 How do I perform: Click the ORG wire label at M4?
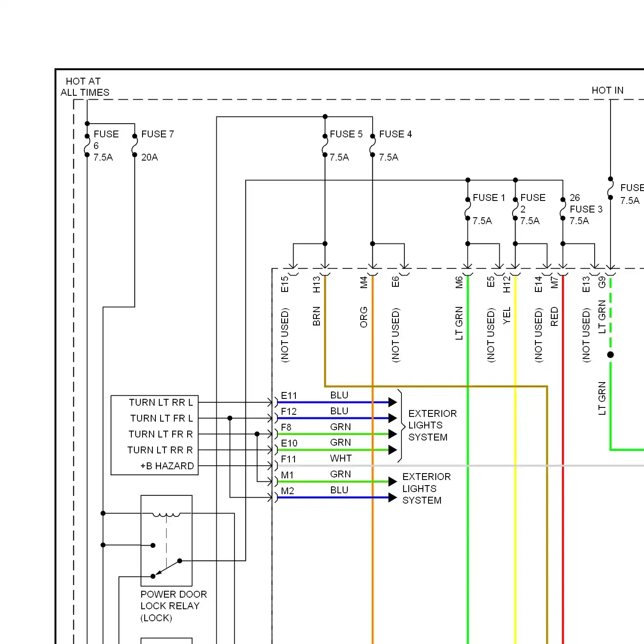click(364, 317)
